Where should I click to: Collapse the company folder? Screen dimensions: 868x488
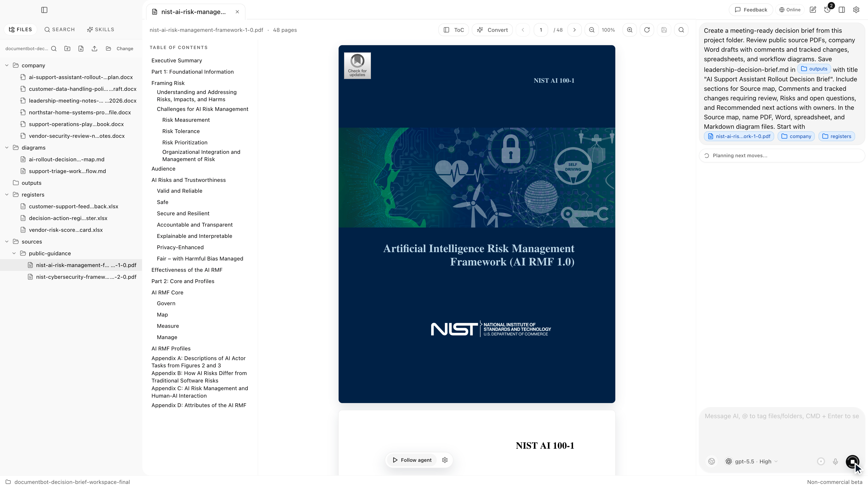click(7, 65)
